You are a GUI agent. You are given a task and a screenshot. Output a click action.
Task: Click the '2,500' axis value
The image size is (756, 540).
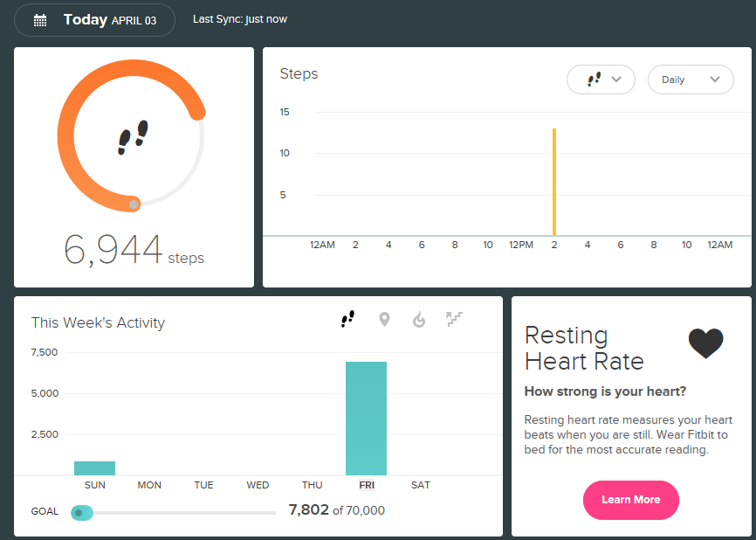45,434
